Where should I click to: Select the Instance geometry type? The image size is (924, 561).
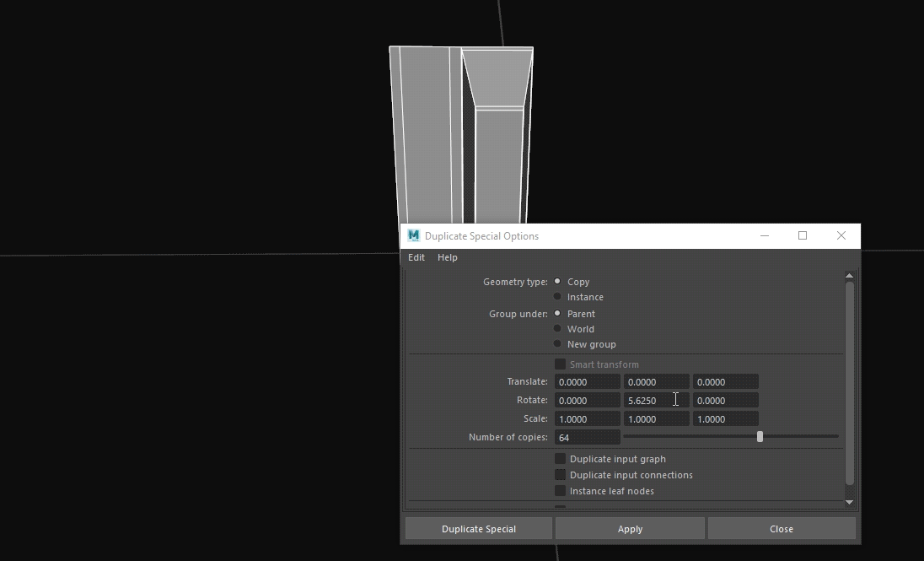tap(557, 297)
